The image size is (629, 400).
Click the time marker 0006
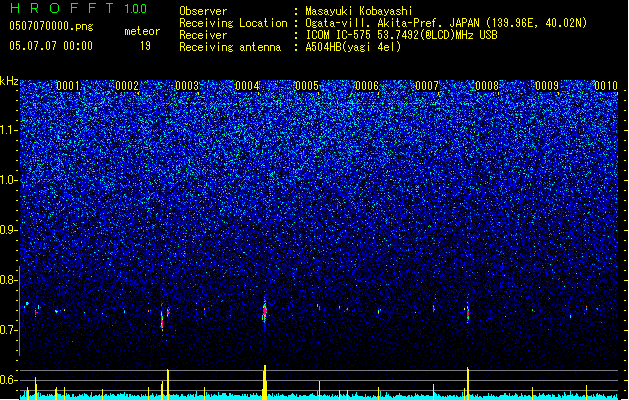367,86
